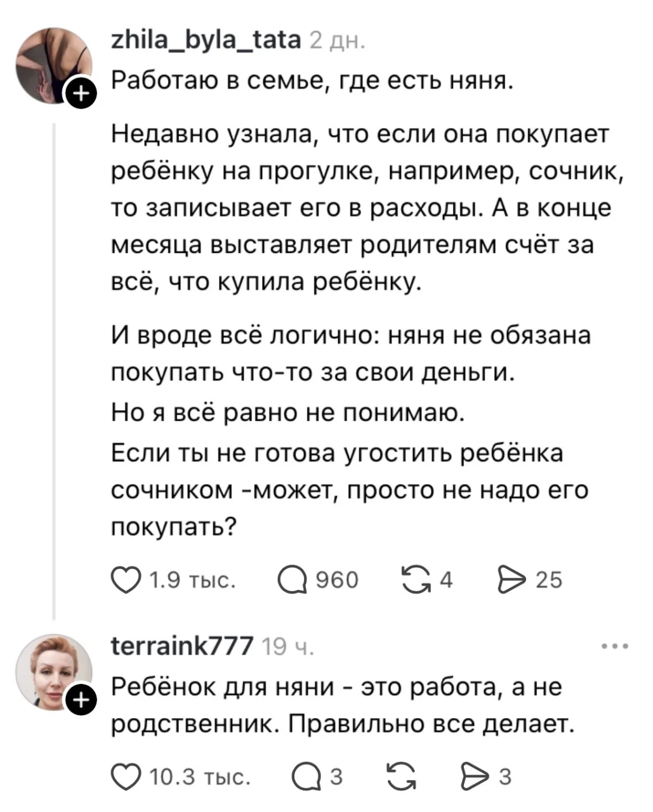
Task: Follow zhila_byla_tata using the plus badge
Action: (x=81, y=96)
